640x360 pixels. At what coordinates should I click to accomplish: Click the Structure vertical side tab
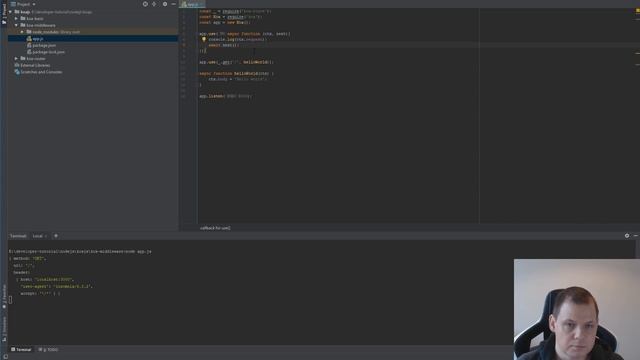click(4, 329)
